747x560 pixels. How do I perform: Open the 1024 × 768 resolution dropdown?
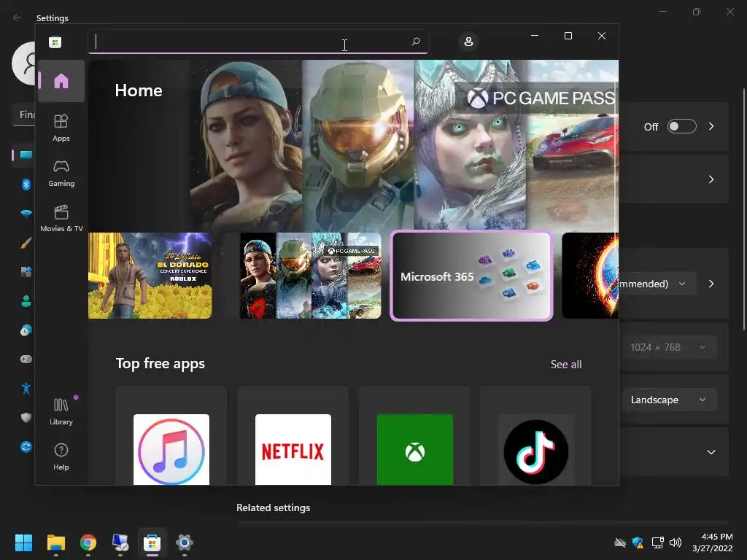click(x=669, y=347)
